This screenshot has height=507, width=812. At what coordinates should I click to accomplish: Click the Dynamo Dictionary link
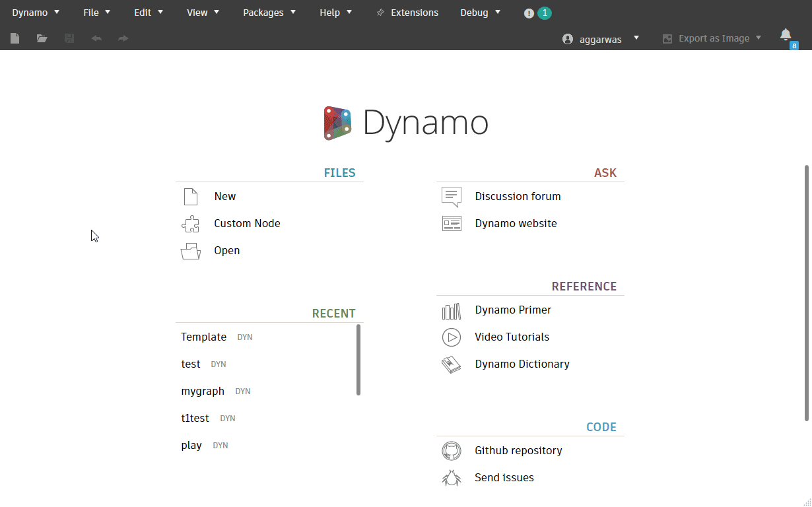coord(522,364)
